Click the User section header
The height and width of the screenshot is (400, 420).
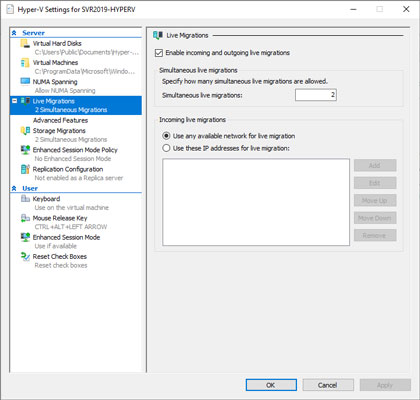(30, 188)
